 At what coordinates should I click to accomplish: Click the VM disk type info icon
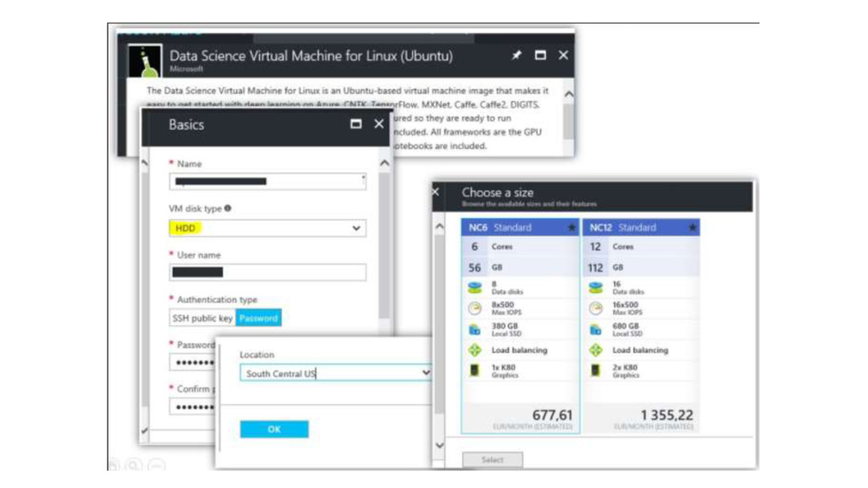pyautogui.click(x=227, y=208)
